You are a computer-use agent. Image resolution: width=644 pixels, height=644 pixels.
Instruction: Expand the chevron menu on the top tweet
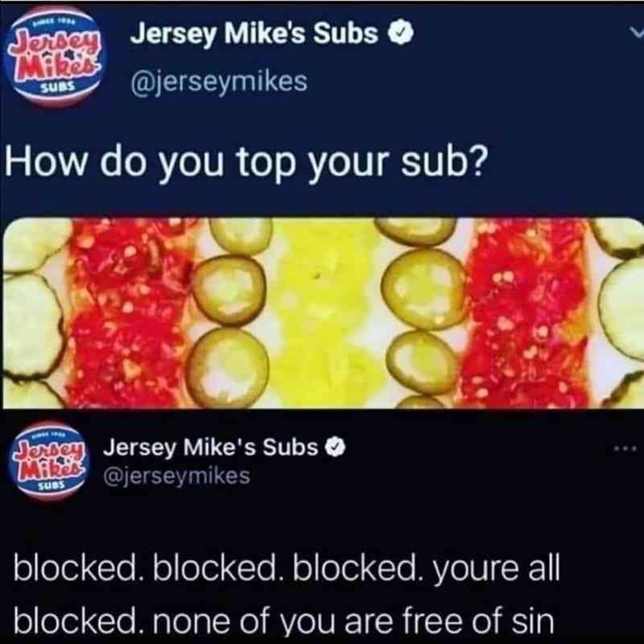637,32
